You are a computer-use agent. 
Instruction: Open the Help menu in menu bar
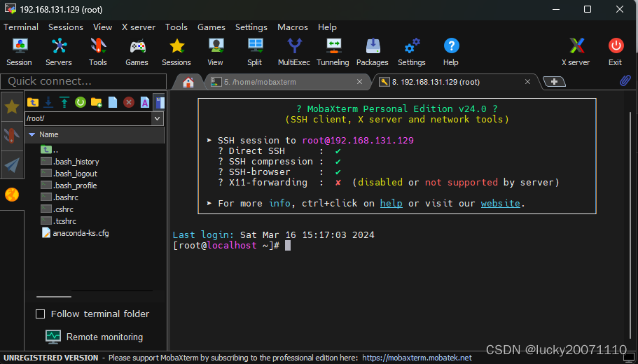(327, 27)
